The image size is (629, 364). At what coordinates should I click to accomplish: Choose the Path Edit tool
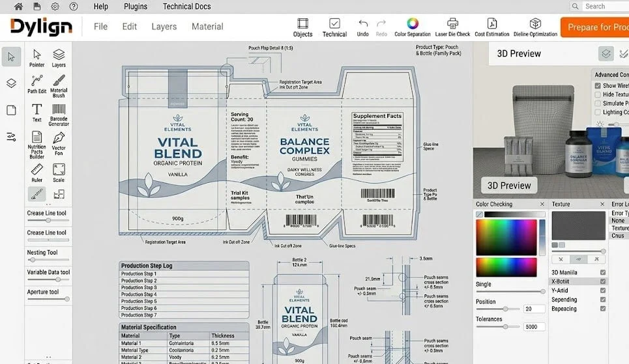point(37,85)
